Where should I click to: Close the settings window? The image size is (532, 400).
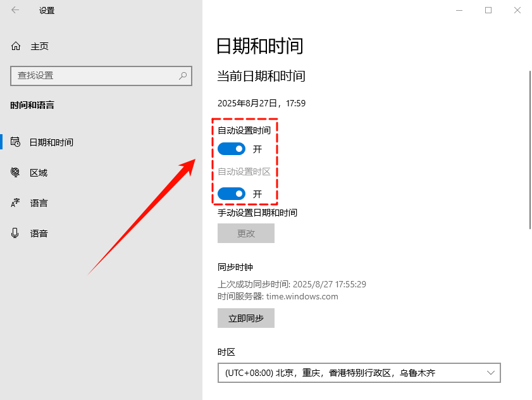point(517,10)
